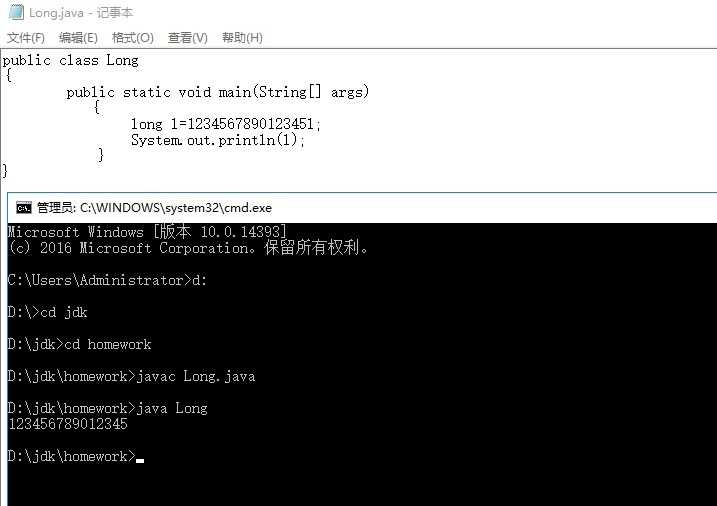717x506 pixels.
Task: Click the final closing brace in editor
Action: point(5,171)
